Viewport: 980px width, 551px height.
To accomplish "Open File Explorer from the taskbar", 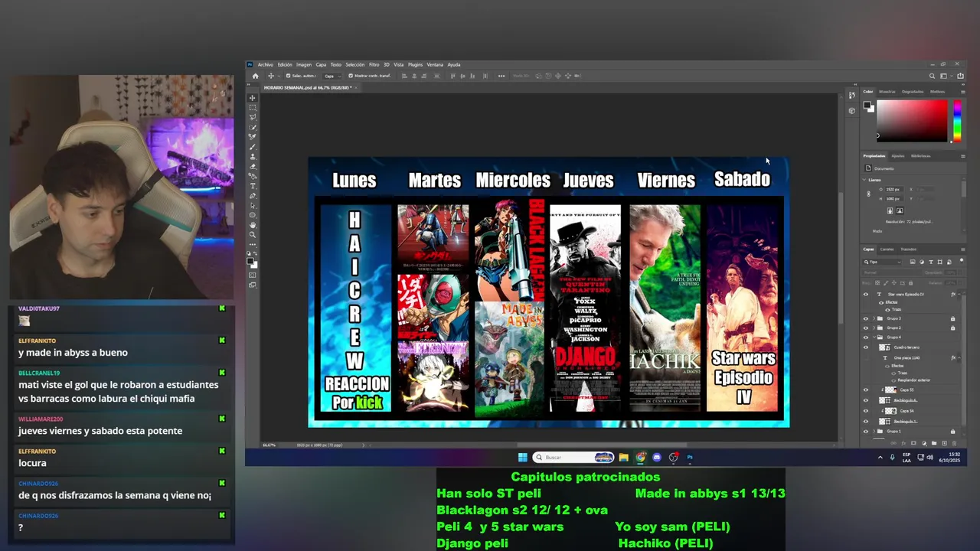I will pyautogui.click(x=624, y=458).
